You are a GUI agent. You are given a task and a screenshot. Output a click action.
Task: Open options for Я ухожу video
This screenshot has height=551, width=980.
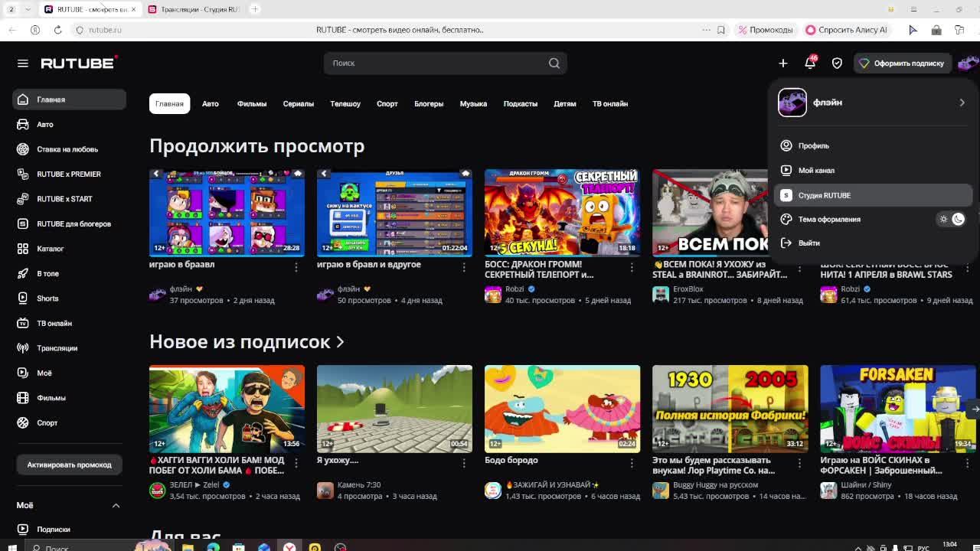tap(464, 463)
